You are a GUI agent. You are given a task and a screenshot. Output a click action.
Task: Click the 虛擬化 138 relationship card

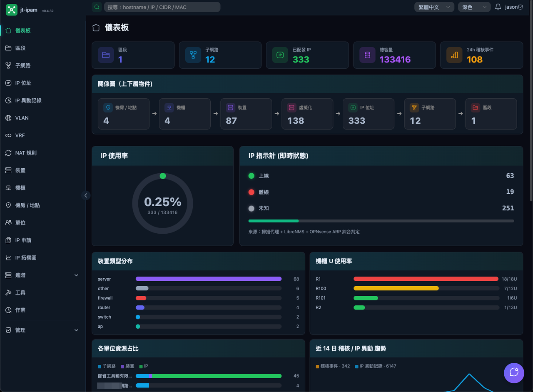pyautogui.click(x=307, y=114)
